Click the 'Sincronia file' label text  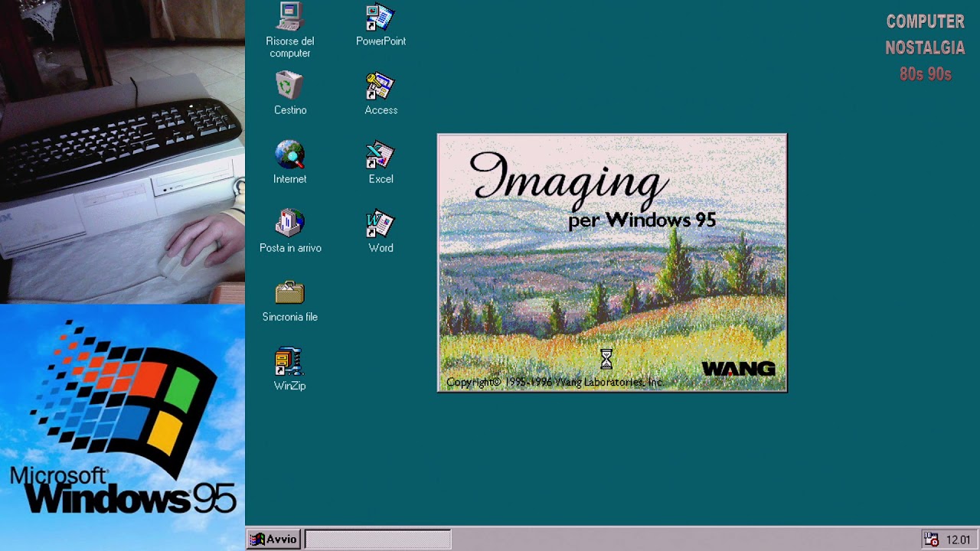tap(290, 317)
